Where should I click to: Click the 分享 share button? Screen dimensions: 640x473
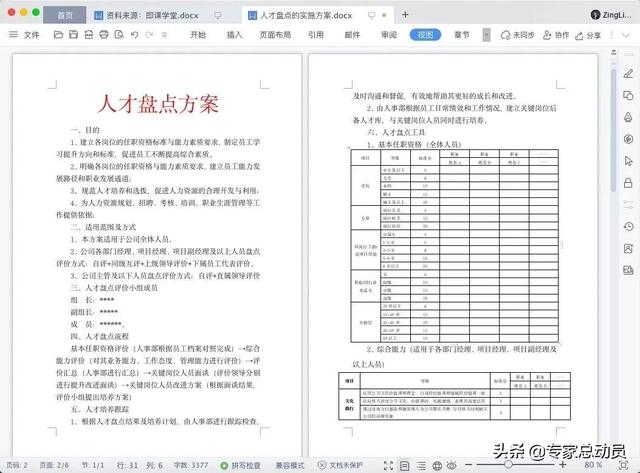588,36
